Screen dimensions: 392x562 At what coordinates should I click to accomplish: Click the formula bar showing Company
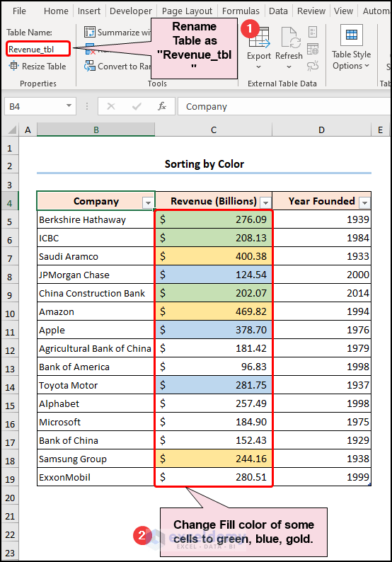click(x=284, y=106)
